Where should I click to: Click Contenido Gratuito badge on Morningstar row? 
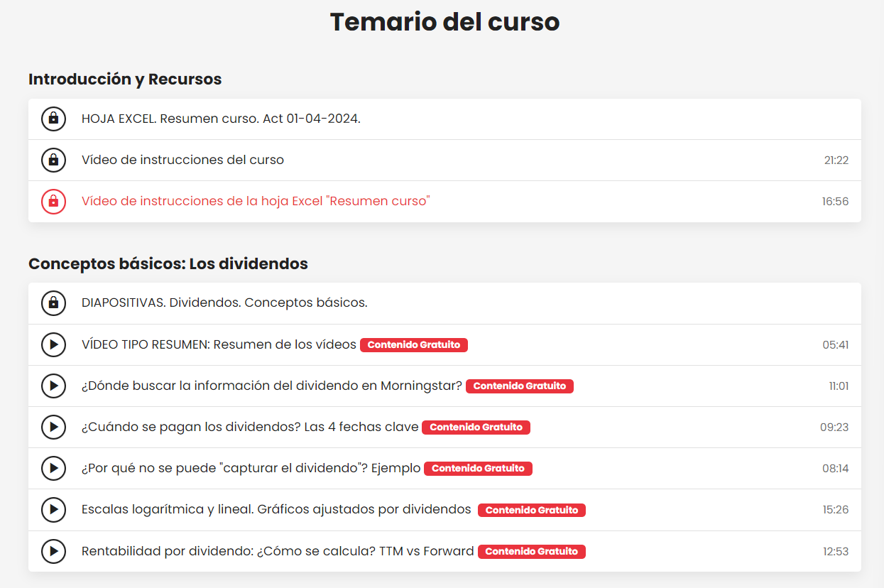pyautogui.click(x=520, y=386)
